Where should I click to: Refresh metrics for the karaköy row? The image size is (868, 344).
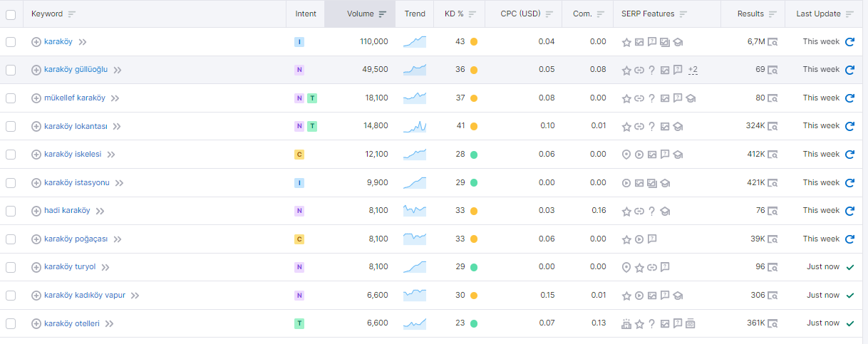[849, 42]
